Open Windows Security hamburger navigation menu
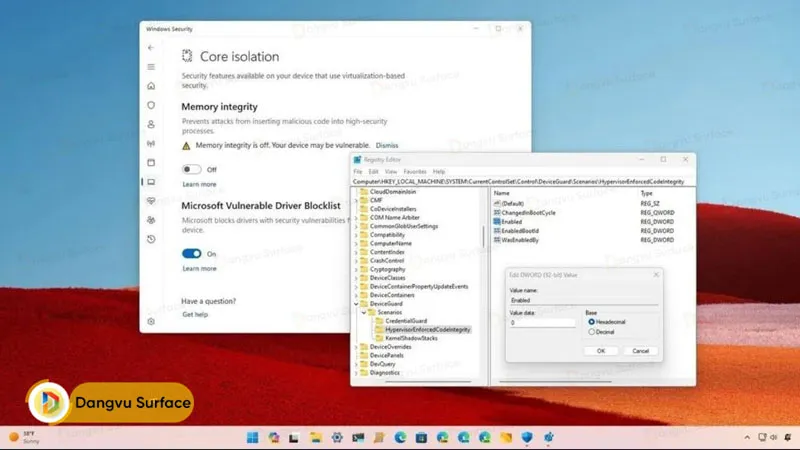Screen dimensions: 800x450 pyautogui.click(x=151, y=67)
